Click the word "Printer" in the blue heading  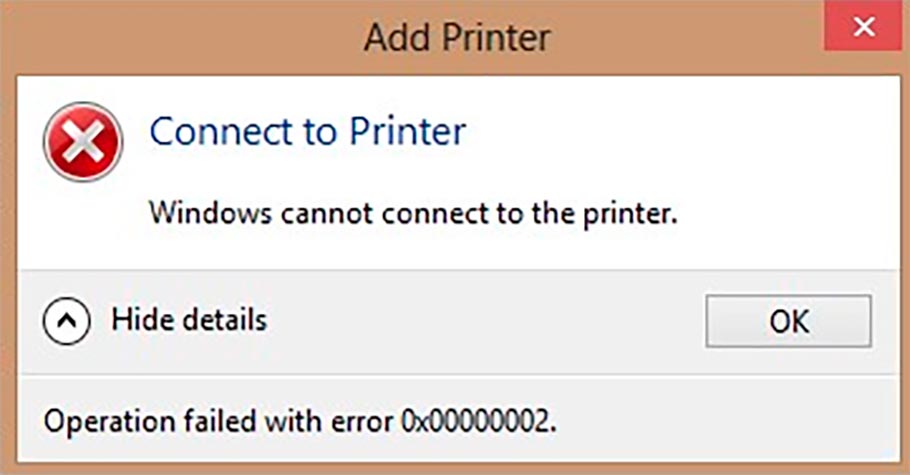410,131
